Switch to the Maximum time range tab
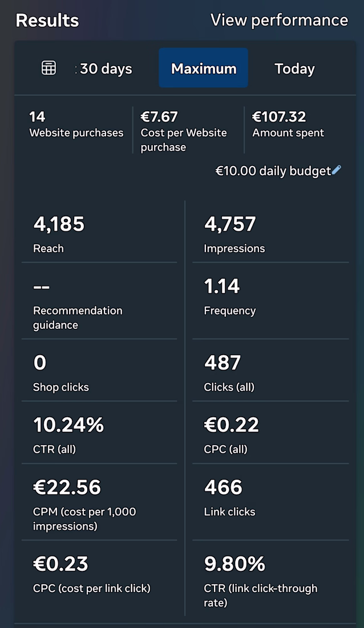 click(x=204, y=69)
